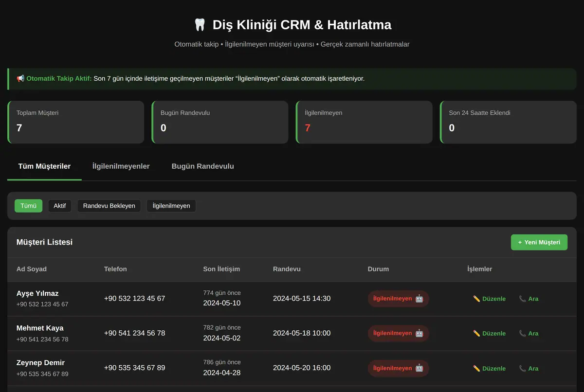Click last contact date 2024-05-02
The width and height of the screenshot is (584, 392).
pos(222,338)
